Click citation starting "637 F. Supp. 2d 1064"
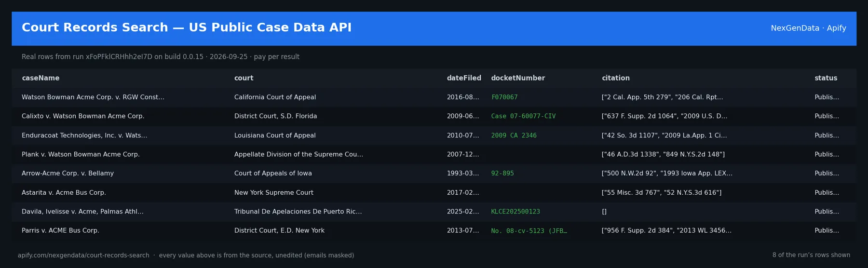The width and height of the screenshot is (868, 268). pyautogui.click(x=665, y=116)
